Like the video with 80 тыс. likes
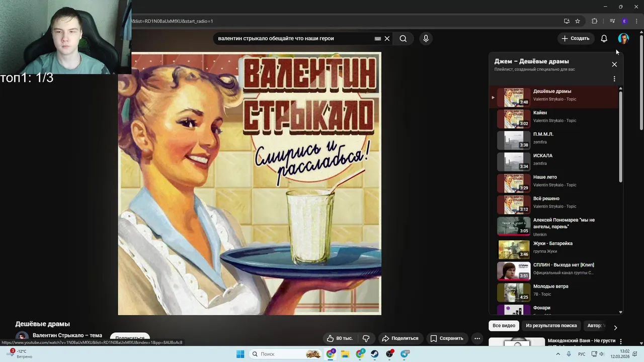644x362 pixels. point(340,338)
